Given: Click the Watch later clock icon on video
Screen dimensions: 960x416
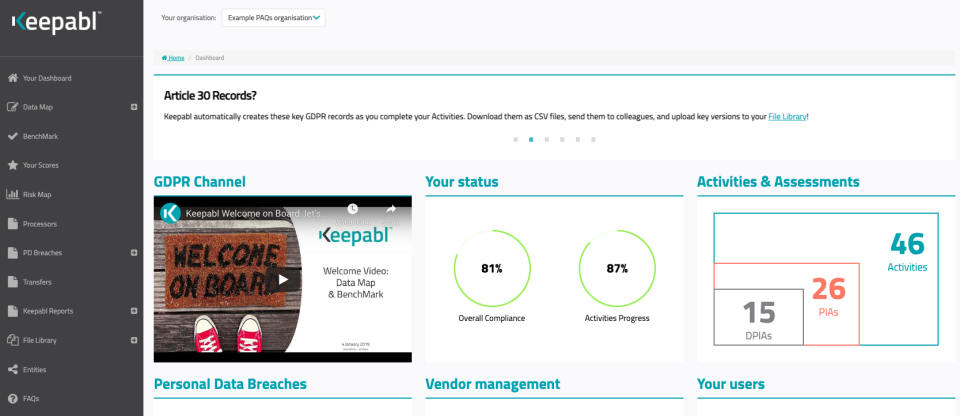Looking at the screenshot, I should click(x=351, y=209).
